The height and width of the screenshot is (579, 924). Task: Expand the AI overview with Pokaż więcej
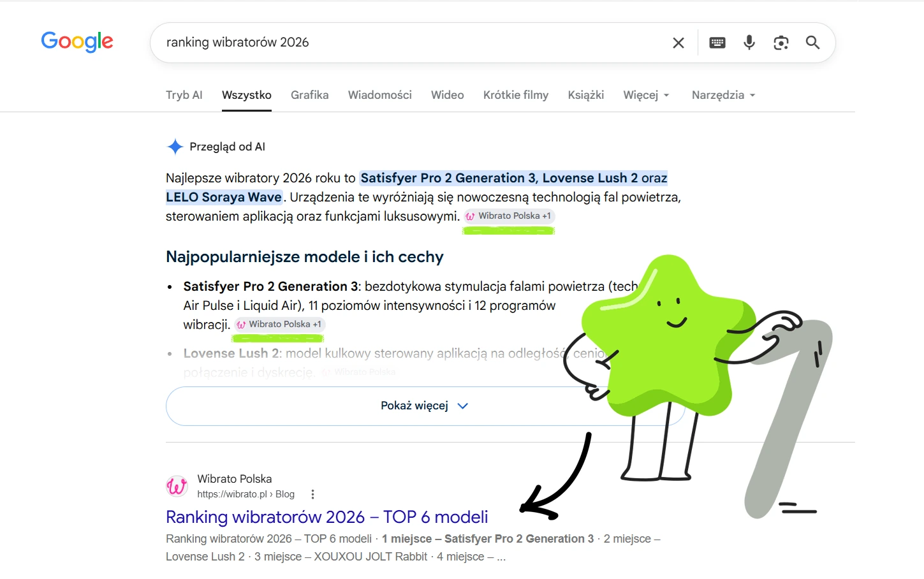pos(425,406)
